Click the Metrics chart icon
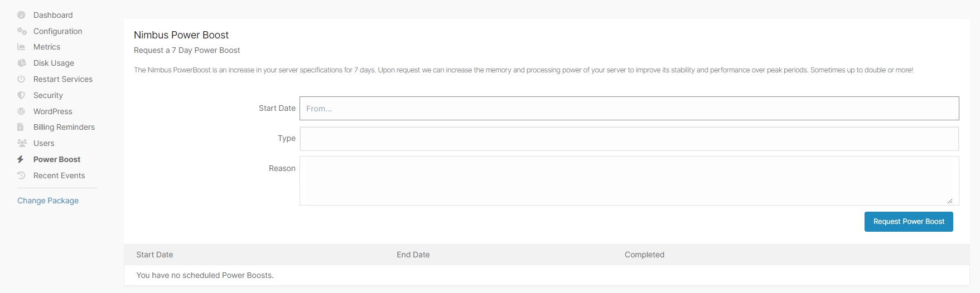Viewport: 980px width, 293px height. tap(21, 47)
